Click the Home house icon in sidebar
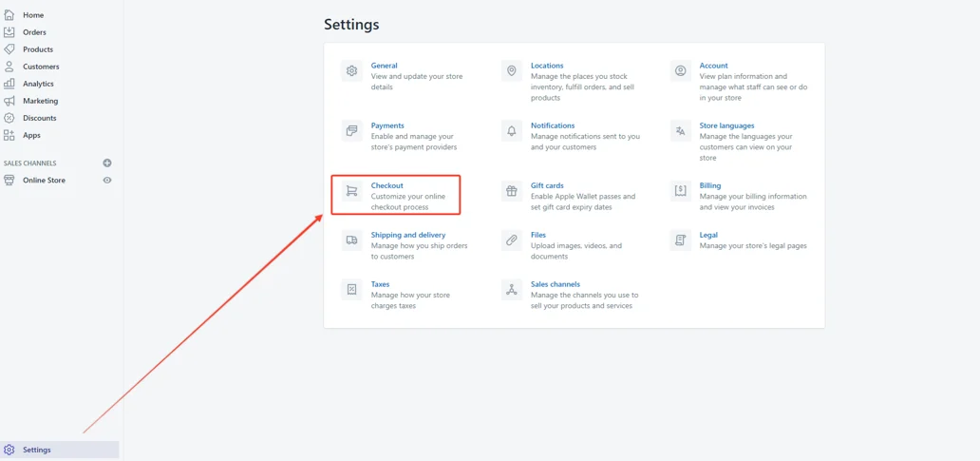980x461 pixels. 9,15
